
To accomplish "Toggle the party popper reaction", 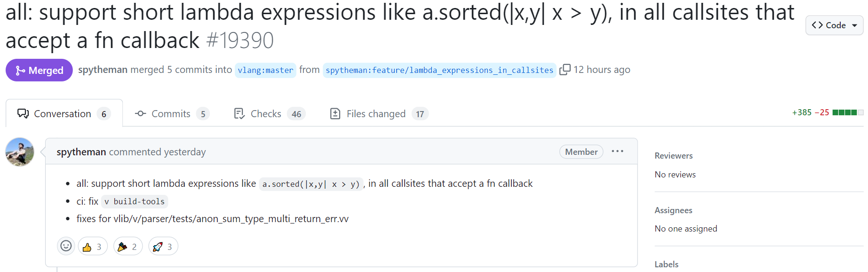I will [x=128, y=247].
